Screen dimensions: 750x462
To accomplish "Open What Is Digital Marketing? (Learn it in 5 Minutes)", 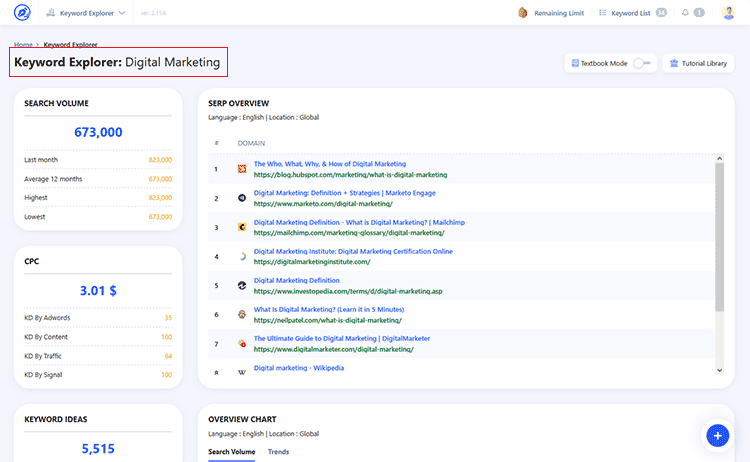I will (x=329, y=309).
